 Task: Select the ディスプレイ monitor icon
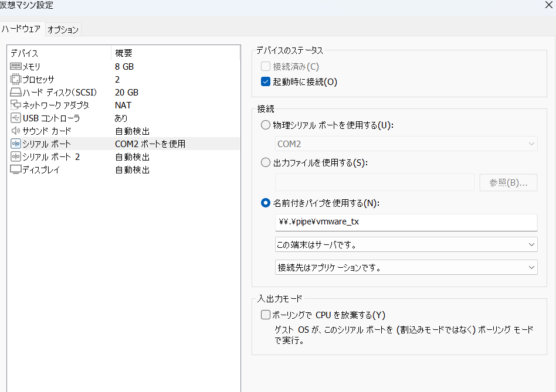click(x=16, y=169)
